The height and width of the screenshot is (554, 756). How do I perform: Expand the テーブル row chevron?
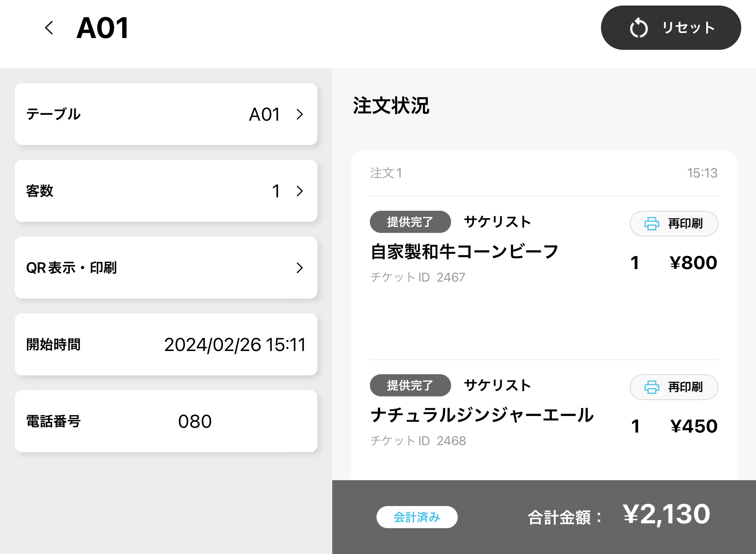click(x=300, y=114)
